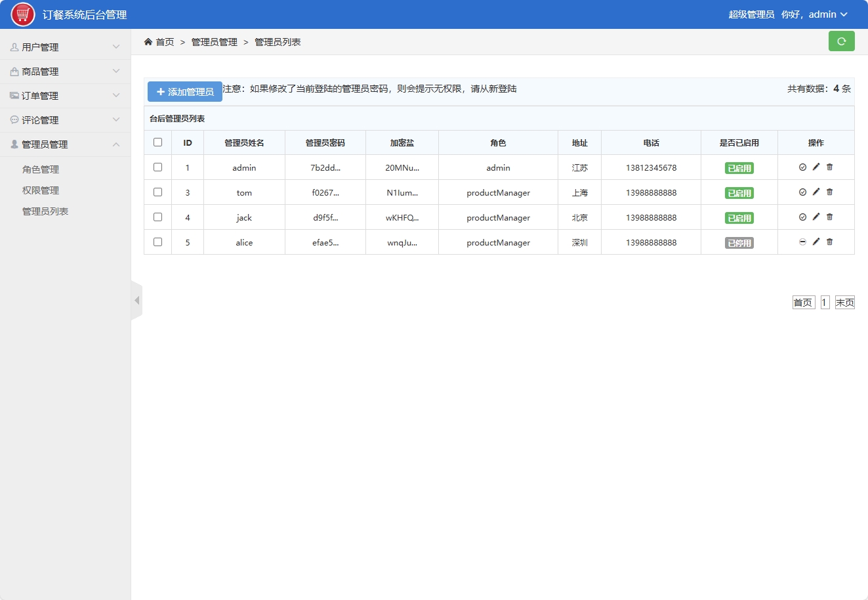The image size is (868, 600).
Task: Check the checkbox on tom's row
Action: coord(157,192)
